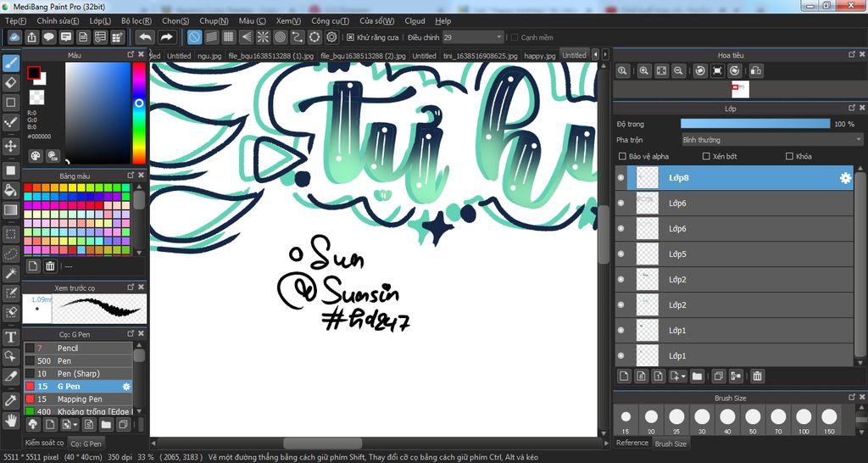Image resolution: width=868 pixels, height=463 pixels.
Task: Duplicate the current layer
Action: click(x=718, y=376)
